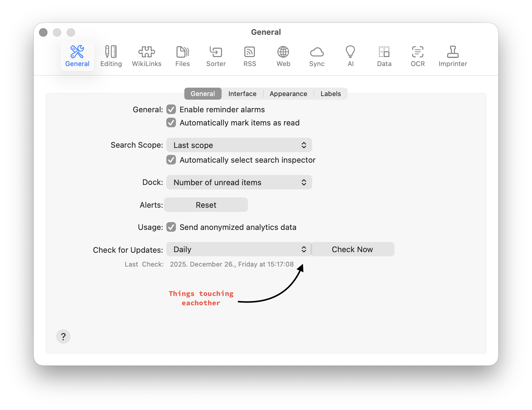Switch to the Appearance tab

pos(288,94)
